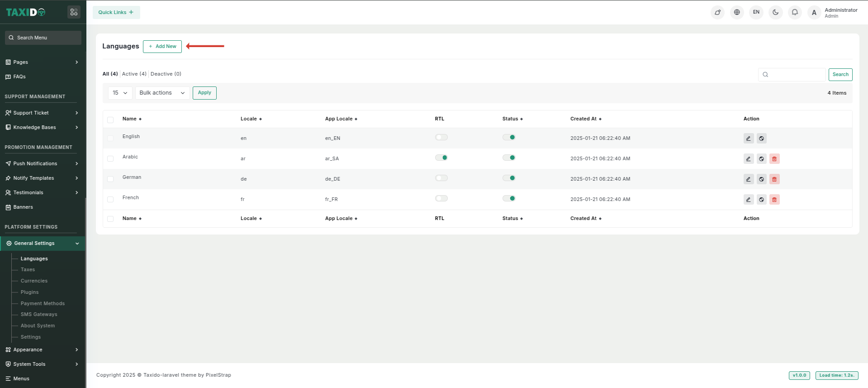Screen dimensions: 868x388
Task: Toggle the sidebar grid icon beside logo
Action: (74, 12)
